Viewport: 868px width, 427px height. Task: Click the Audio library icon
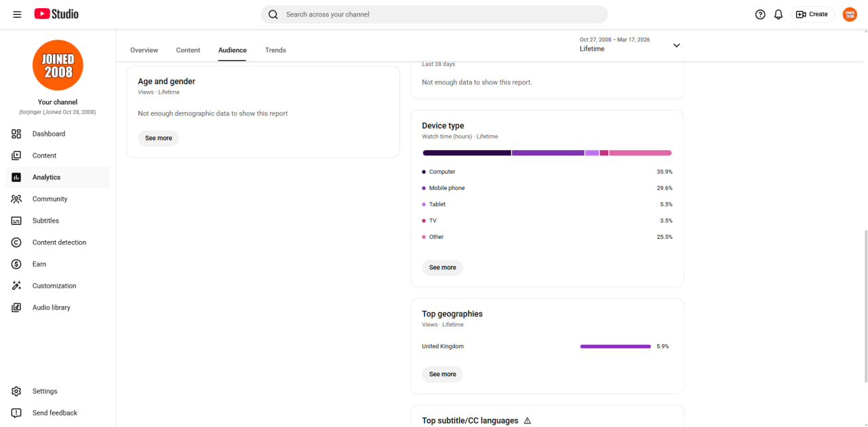16,308
